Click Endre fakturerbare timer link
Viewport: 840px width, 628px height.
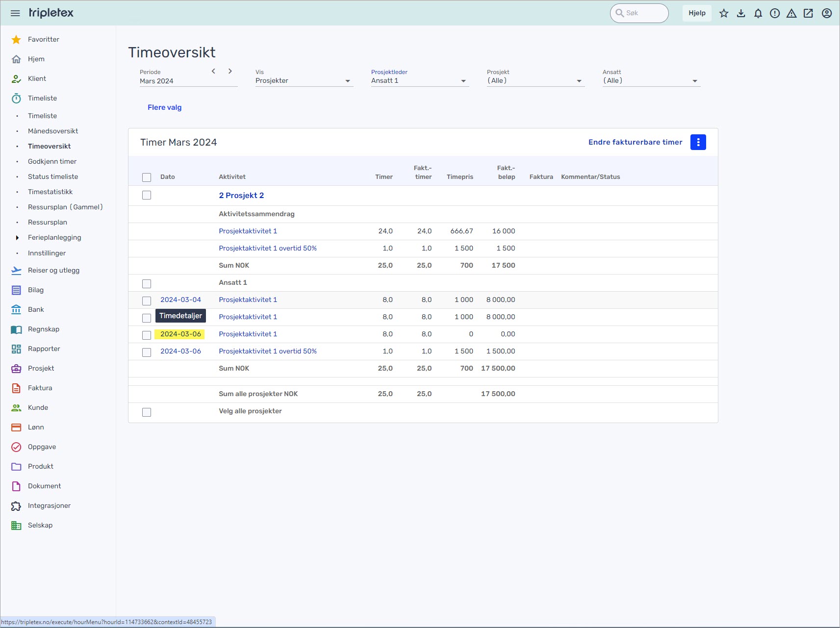click(x=635, y=142)
